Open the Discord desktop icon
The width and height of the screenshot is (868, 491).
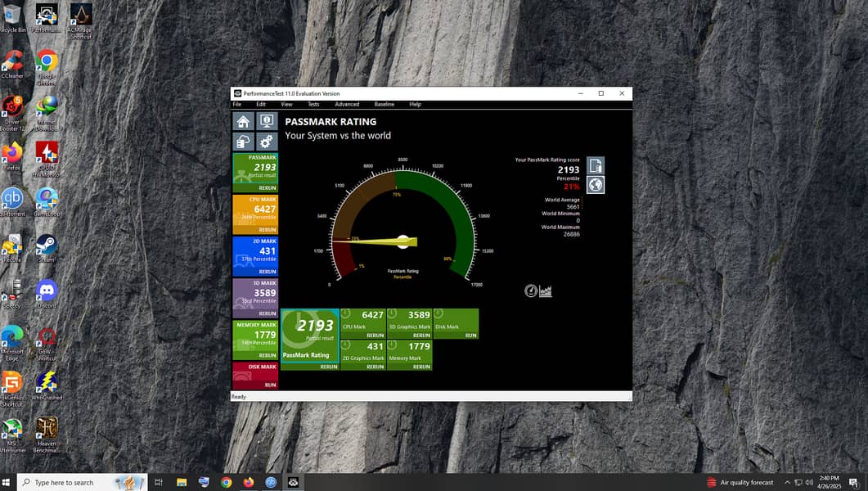47,294
